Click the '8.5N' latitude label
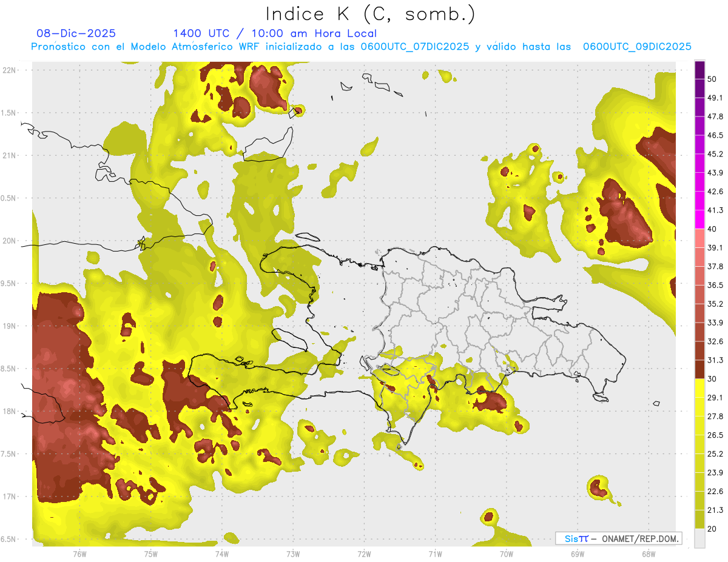The width and height of the screenshot is (728, 562). [x=9, y=369]
